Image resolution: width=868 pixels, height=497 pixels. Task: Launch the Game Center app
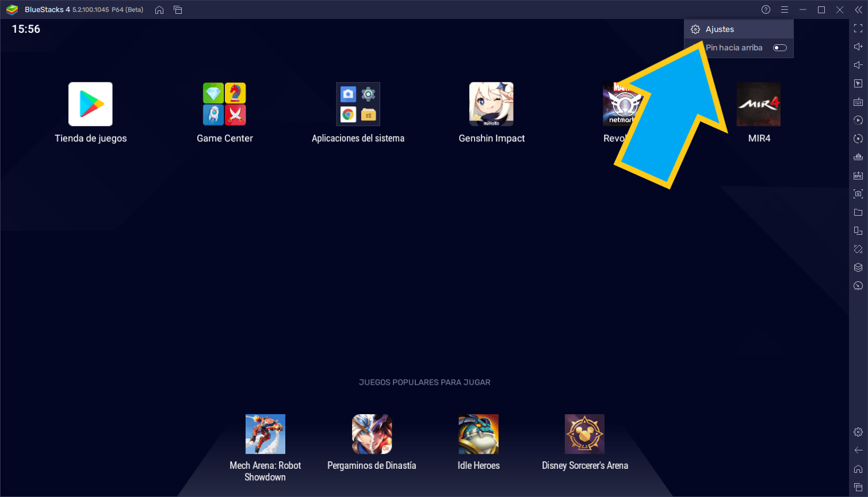click(x=224, y=104)
